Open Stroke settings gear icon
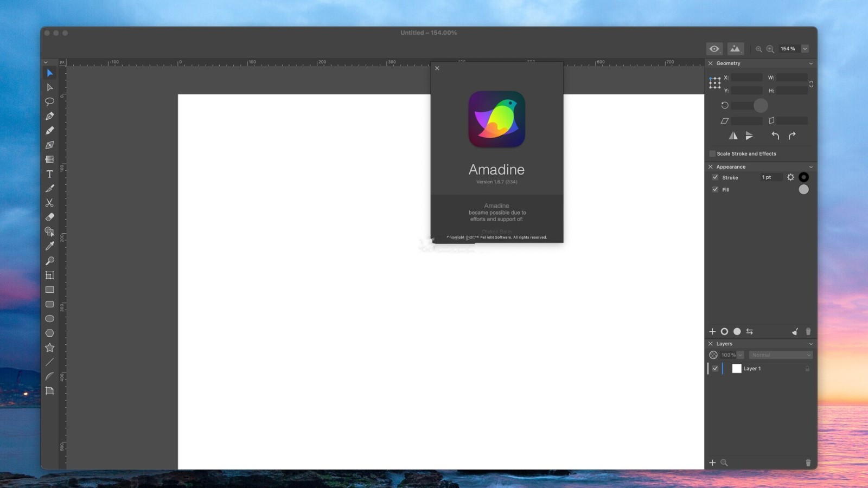This screenshot has height=488, width=868. pyautogui.click(x=790, y=177)
